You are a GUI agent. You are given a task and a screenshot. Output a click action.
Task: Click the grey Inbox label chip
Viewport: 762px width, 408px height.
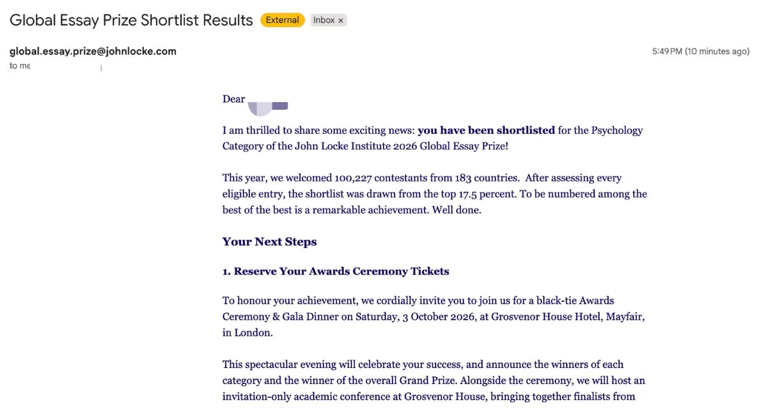[x=328, y=20]
